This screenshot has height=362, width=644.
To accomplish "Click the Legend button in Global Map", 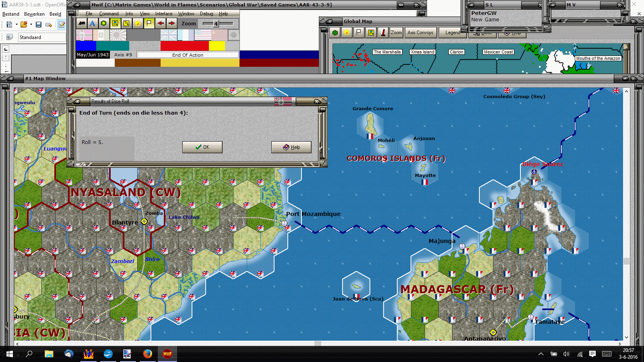I will point(452,33).
